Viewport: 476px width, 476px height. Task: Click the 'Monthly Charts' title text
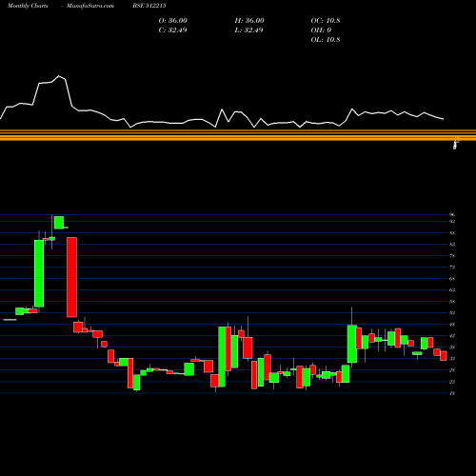point(28,6)
